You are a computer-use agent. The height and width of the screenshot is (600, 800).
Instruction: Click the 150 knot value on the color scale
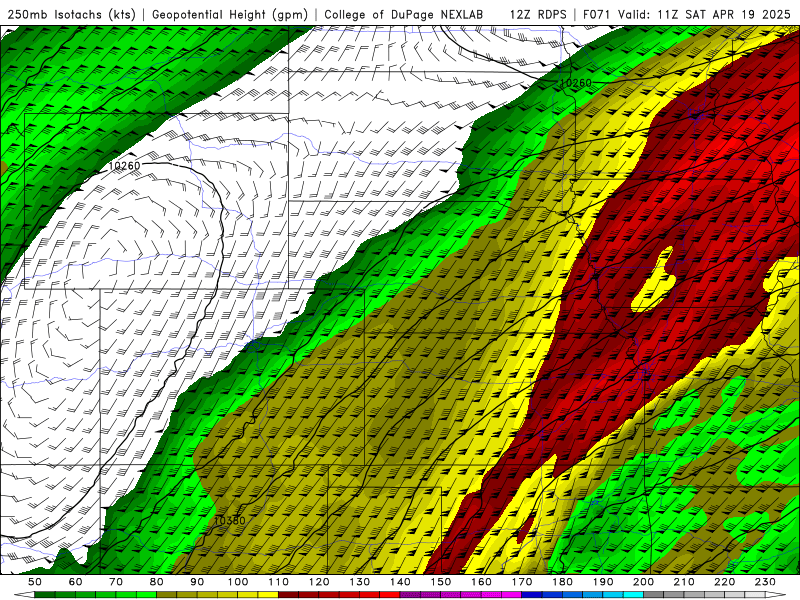441,582
